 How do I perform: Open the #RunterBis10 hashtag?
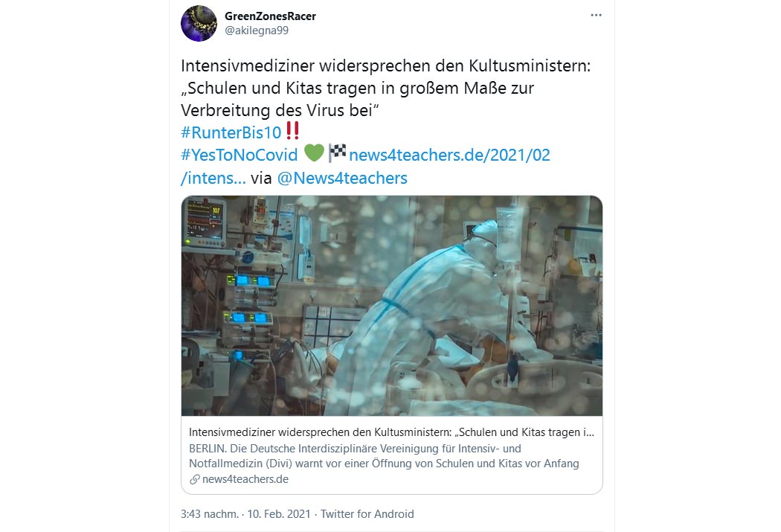point(231,132)
